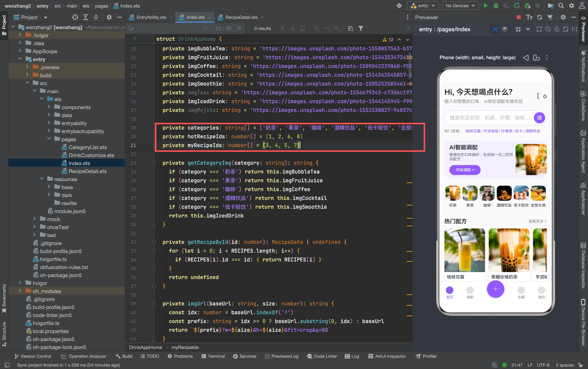Open the No Devices selector dropdown

(460, 6)
